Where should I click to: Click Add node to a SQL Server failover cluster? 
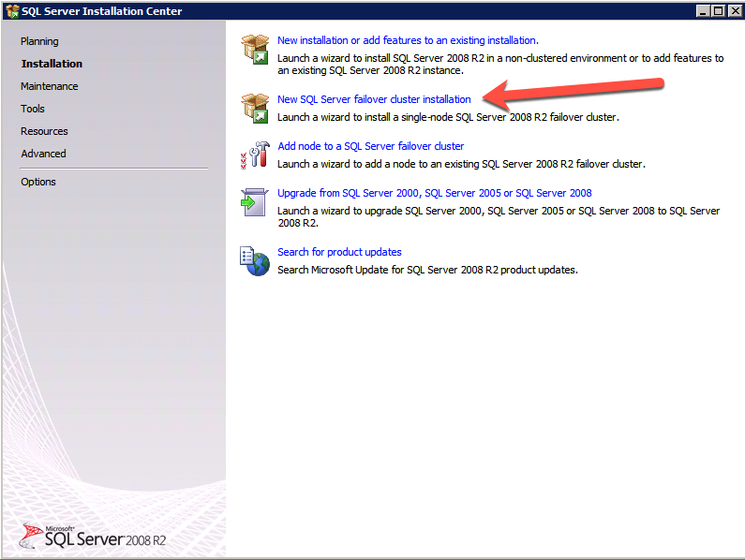coord(371,146)
